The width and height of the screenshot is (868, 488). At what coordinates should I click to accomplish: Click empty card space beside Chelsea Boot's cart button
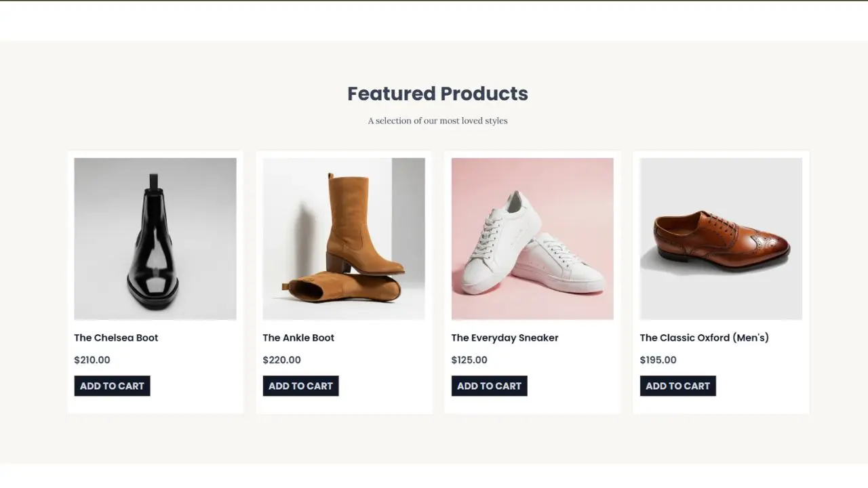197,386
